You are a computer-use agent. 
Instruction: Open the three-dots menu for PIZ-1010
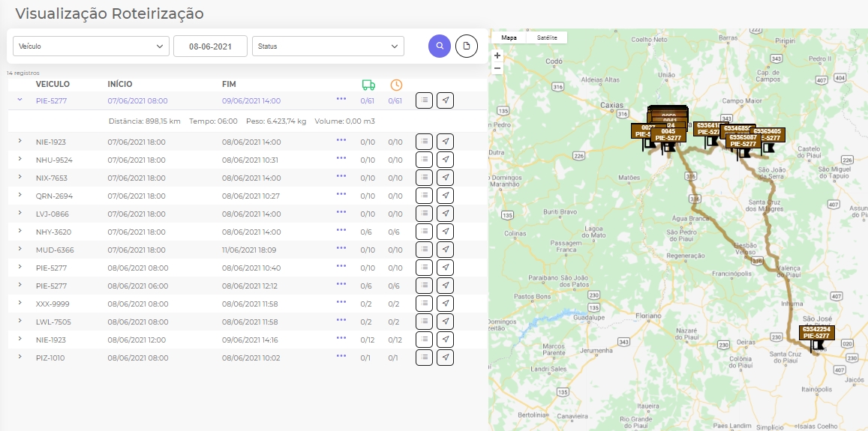click(341, 356)
